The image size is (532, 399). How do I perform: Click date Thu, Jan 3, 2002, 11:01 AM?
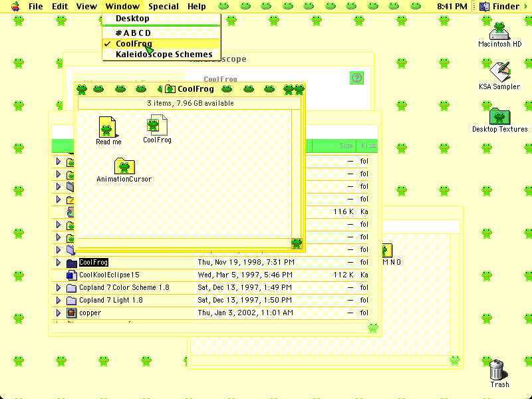pyautogui.click(x=245, y=313)
